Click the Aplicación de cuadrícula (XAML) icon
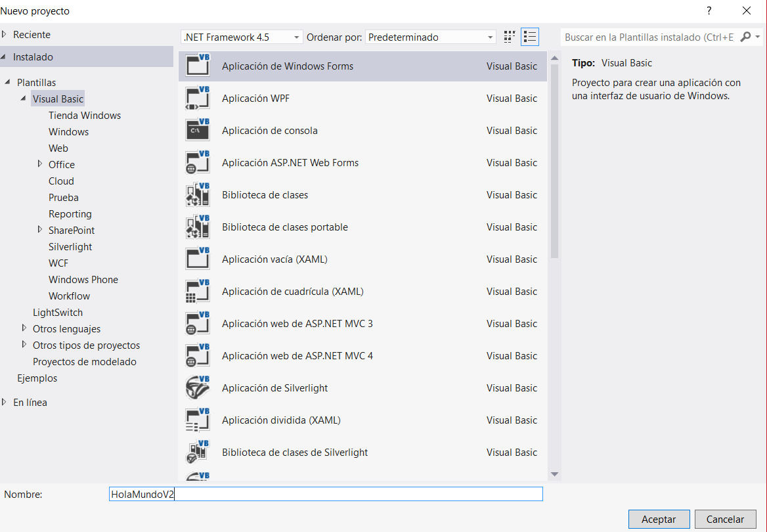The image size is (767, 532). (197, 291)
